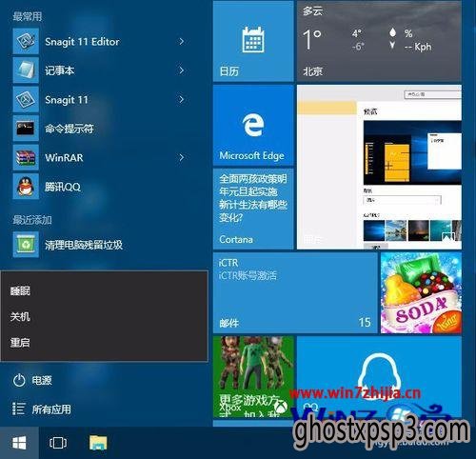The image size is (476, 459).
Task: Open the settings screenshot photo tile
Action: pyautogui.click(x=379, y=167)
